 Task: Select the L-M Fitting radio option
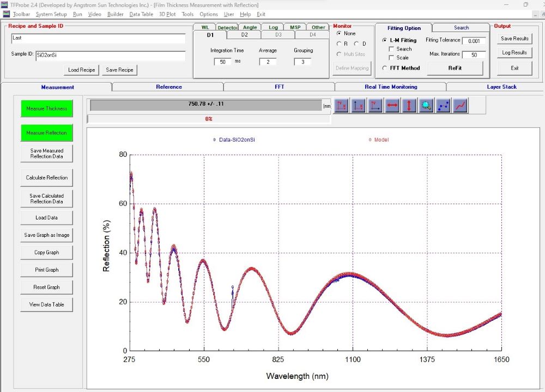click(384, 40)
